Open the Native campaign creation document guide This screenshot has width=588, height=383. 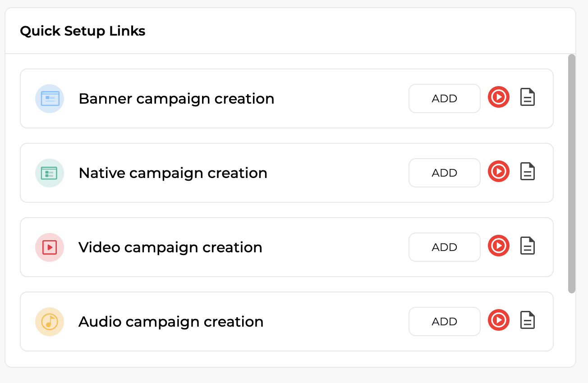tap(528, 172)
